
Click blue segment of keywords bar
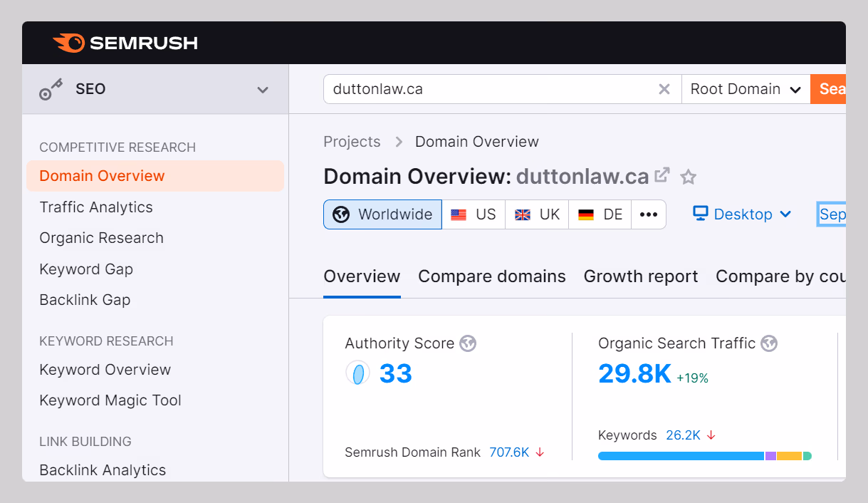point(681,456)
